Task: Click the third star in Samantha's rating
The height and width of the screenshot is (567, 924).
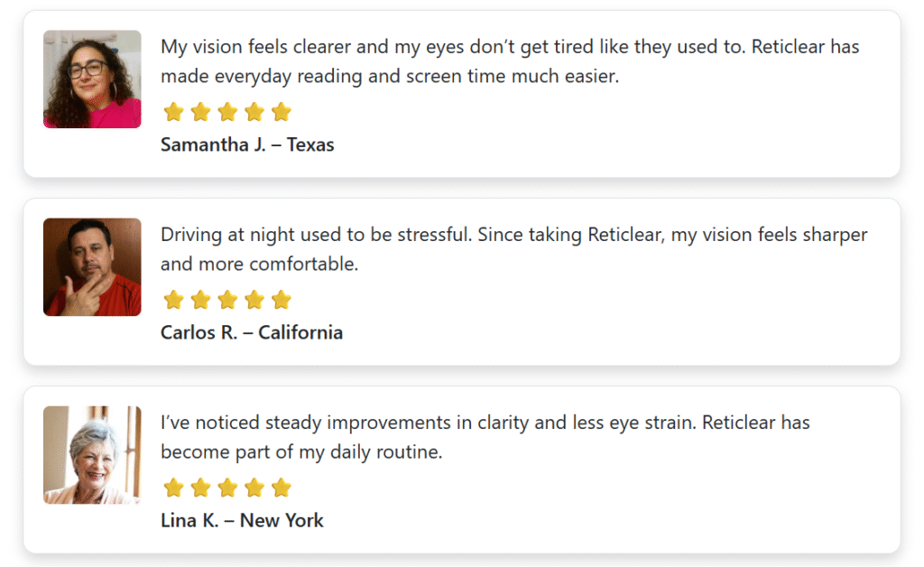Action: click(227, 112)
